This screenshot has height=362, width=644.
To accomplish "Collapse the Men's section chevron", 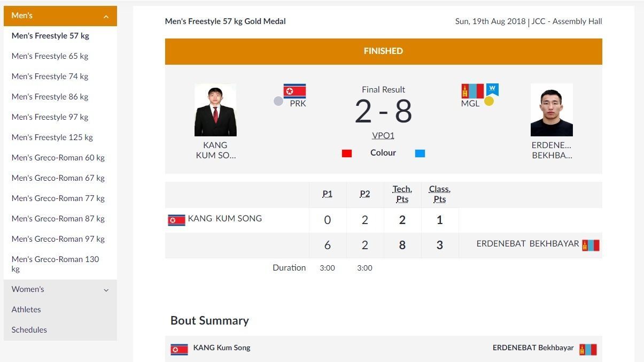I will pyautogui.click(x=106, y=17).
